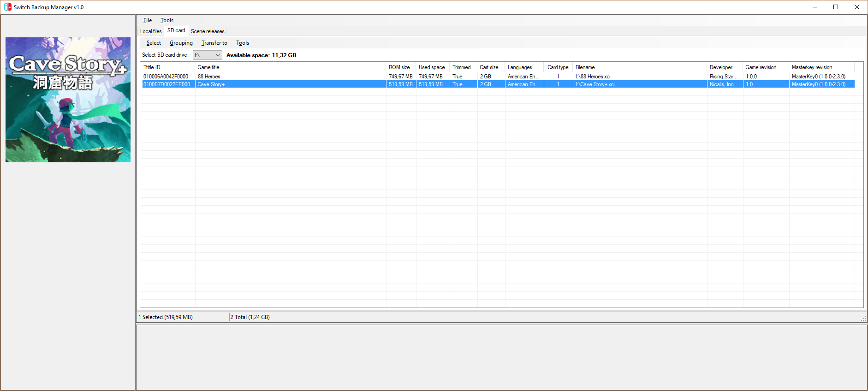The width and height of the screenshot is (868, 391).
Task: Open the File menu
Action: click(147, 20)
